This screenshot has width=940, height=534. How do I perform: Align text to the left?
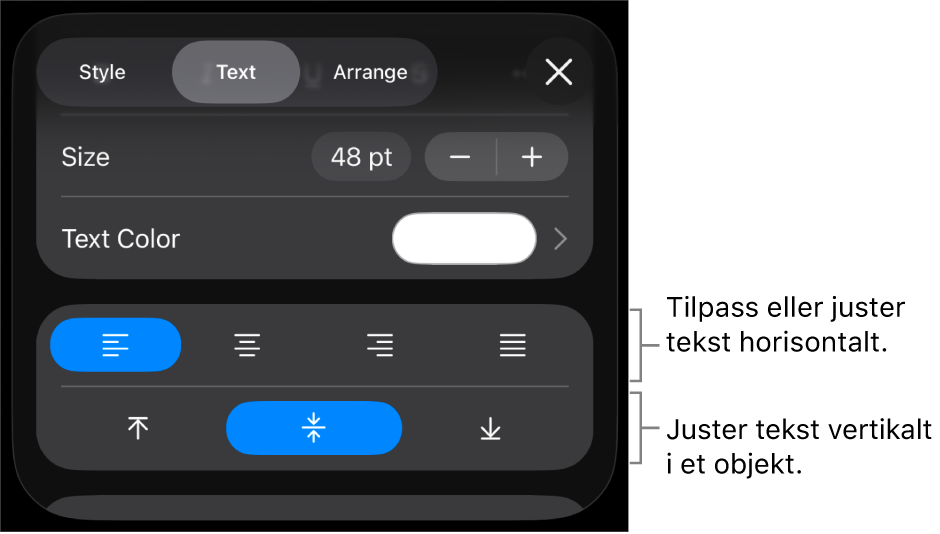tap(115, 345)
